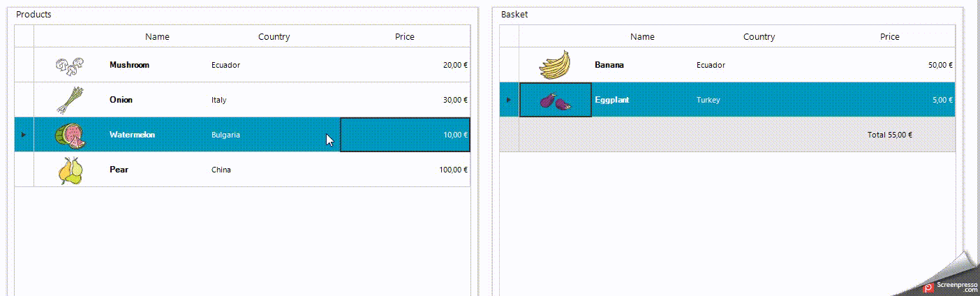The width and height of the screenshot is (980, 296).
Task: Sort Products by Country column header
Action: (x=274, y=37)
